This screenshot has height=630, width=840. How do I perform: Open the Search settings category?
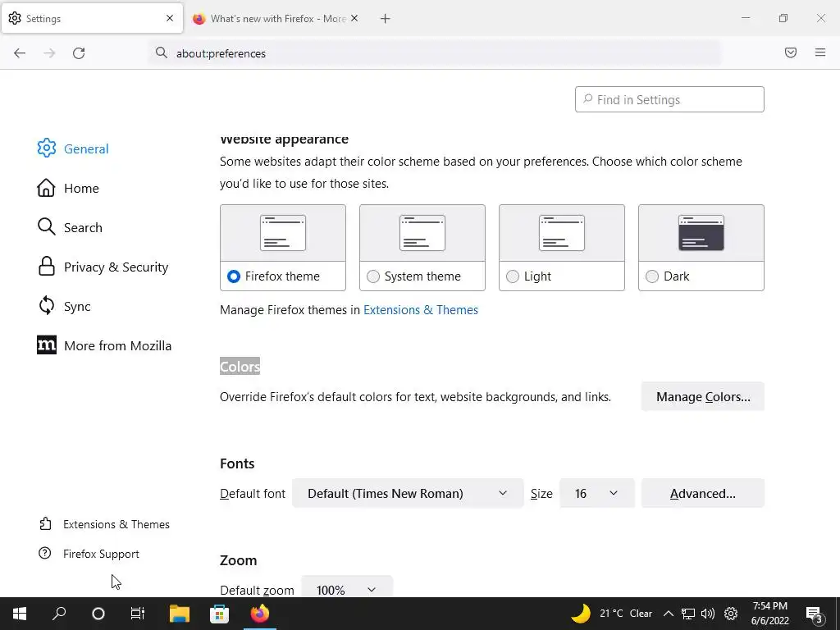(x=70, y=227)
